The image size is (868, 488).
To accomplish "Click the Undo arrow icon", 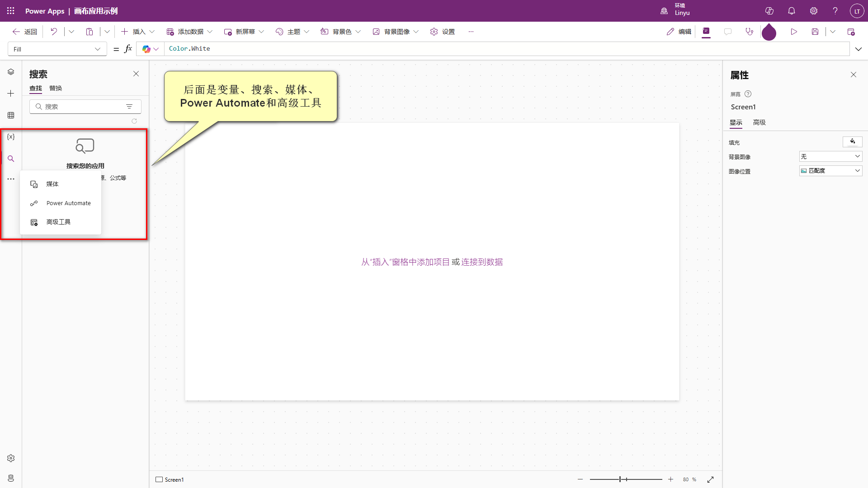I will 54,32.
